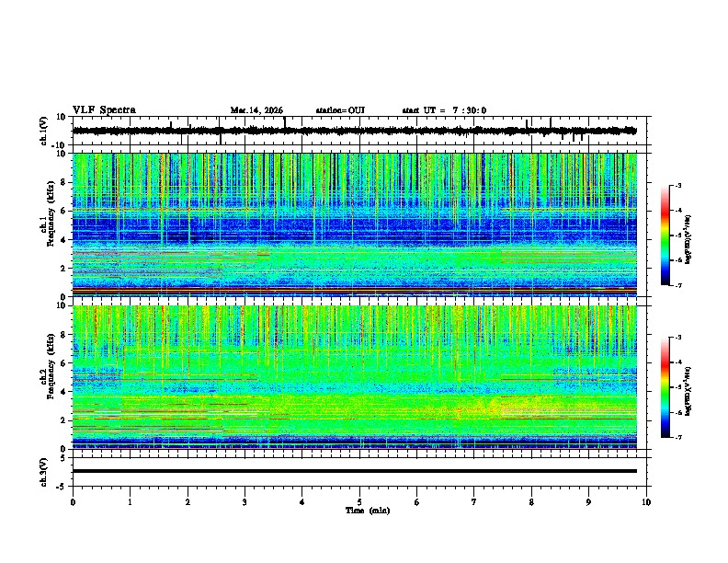Screen dimensions: 728x563
Task: Click time axis tick label "7"
Action: pyautogui.click(x=474, y=502)
